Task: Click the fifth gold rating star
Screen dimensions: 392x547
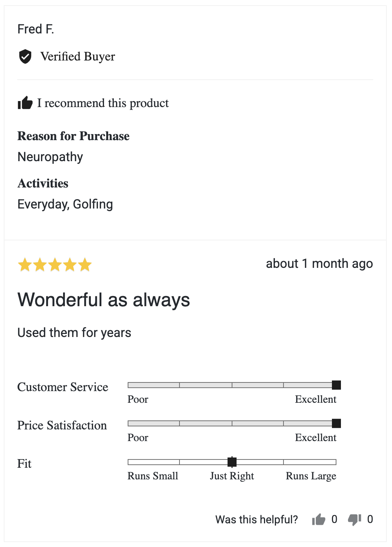Action: tap(85, 265)
